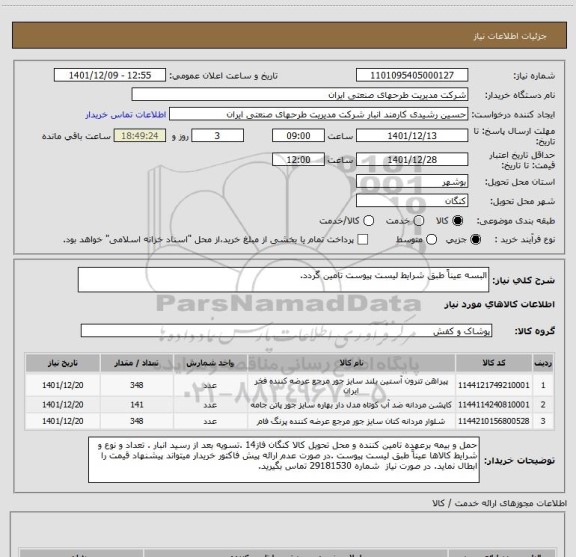Click quantity 348 in row 1
Screen dimensions: 576x557
click(x=137, y=385)
